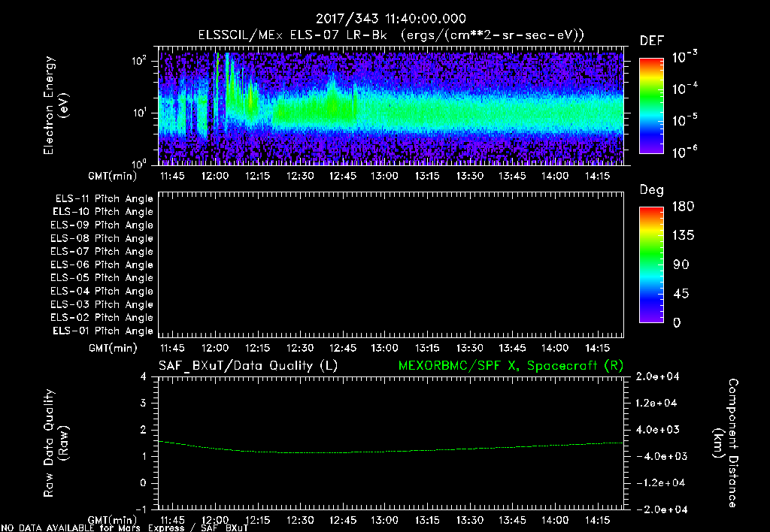Click the 10^-6 tick on DEF scale
Viewport: 770px width, 532px height.
coord(685,152)
